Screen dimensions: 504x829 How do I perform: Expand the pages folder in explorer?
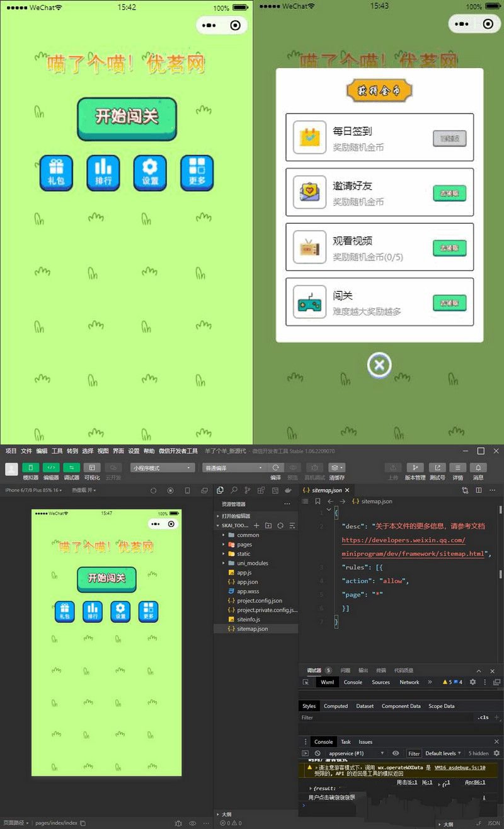(x=244, y=544)
